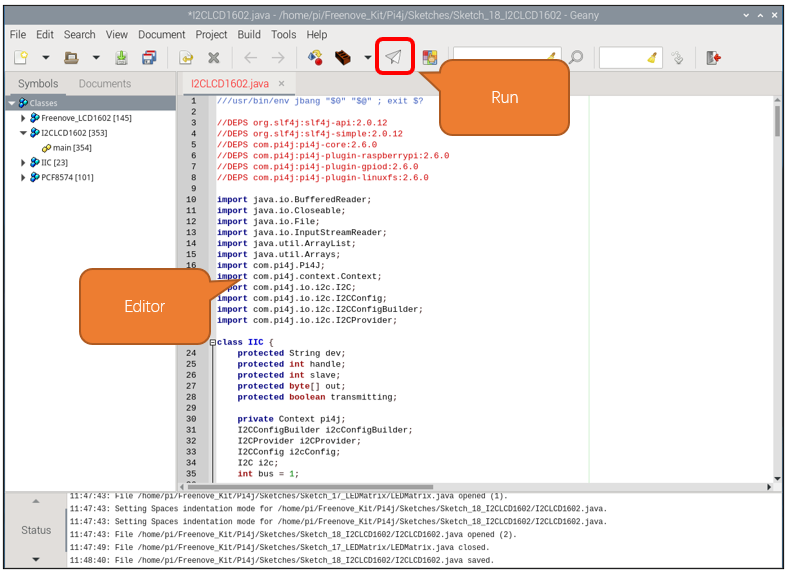The width and height of the screenshot is (789, 574).
Task: Click '//DEPS com.pi4j:pi4j-core:2.6.0' line
Action: tap(297, 145)
